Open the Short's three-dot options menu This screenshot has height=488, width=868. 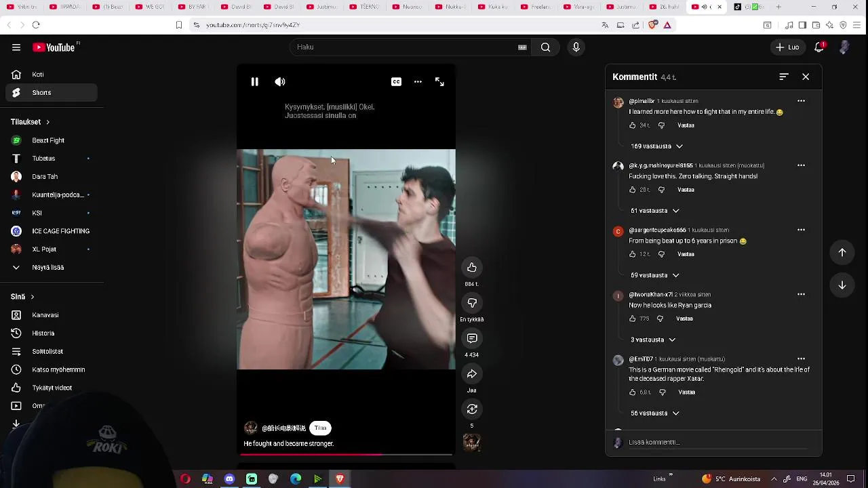(x=418, y=82)
